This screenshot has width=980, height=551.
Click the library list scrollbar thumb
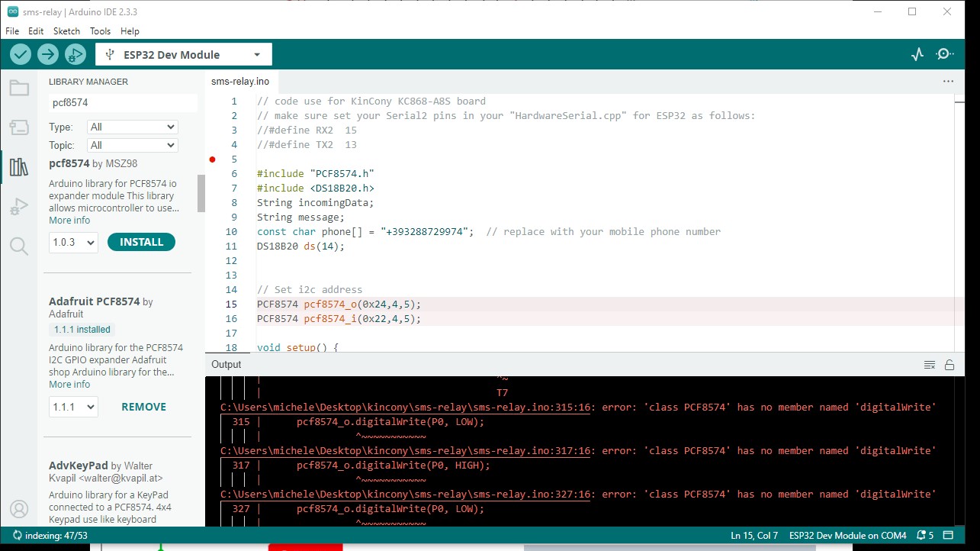pos(201,193)
